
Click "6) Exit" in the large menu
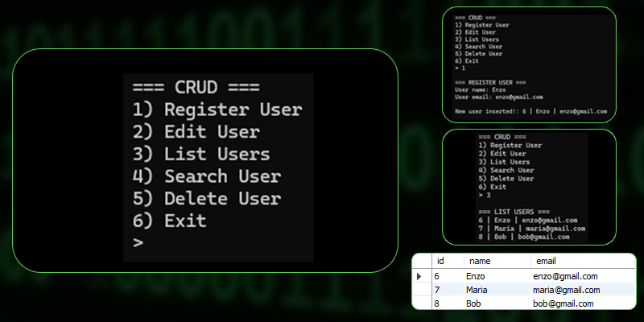tap(169, 221)
